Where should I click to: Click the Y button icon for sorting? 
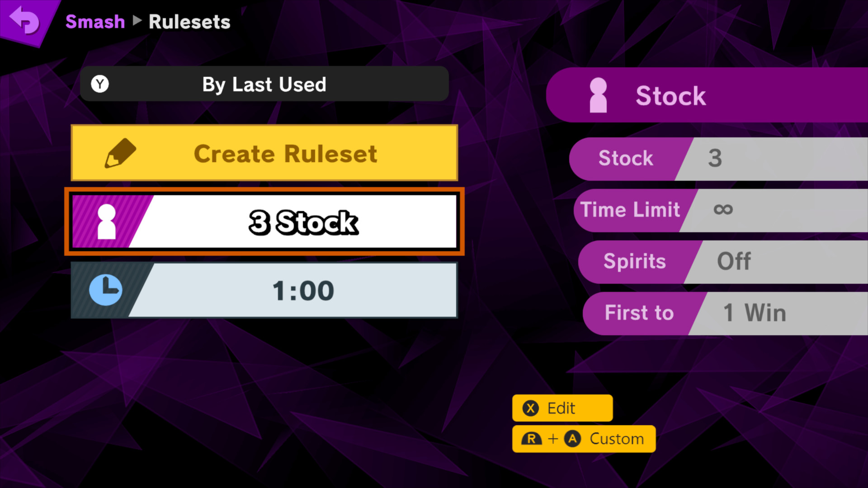[x=100, y=84]
